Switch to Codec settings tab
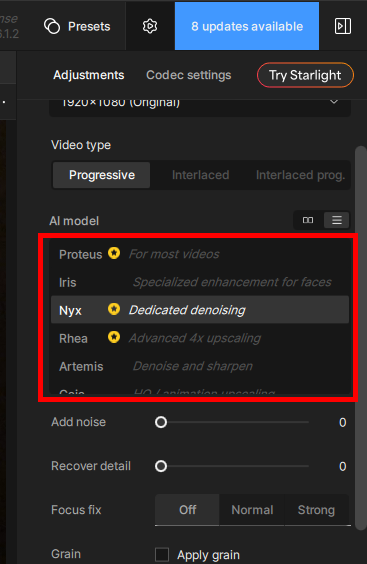This screenshot has height=564, width=367. click(189, 75)
